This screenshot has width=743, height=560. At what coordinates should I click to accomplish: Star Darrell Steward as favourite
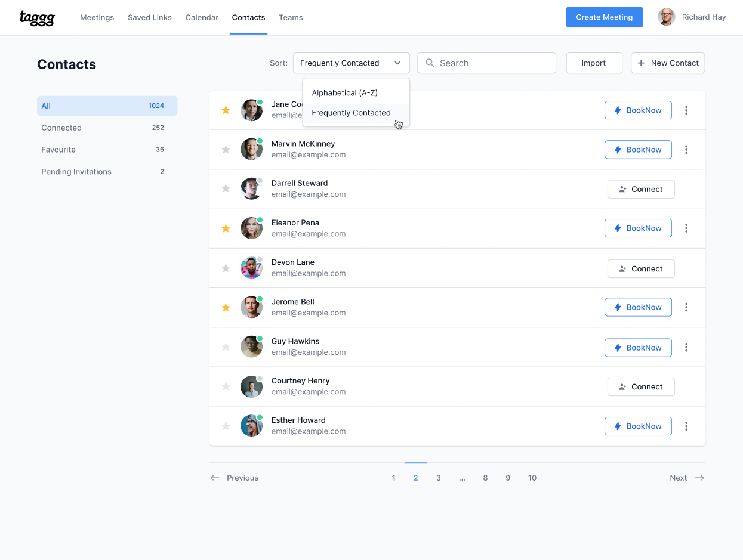pyautogui.click(x=226, y=189)
